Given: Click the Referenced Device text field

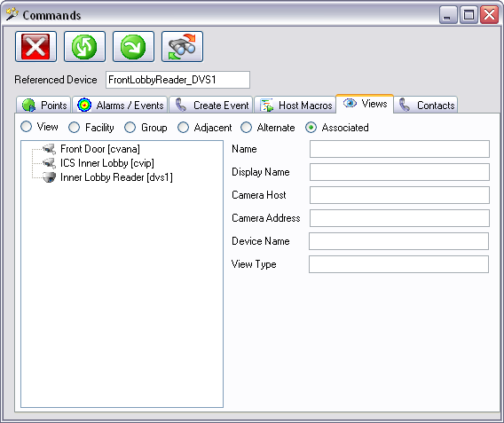Looking at the screenshot, I should click(x=177, y=80).
